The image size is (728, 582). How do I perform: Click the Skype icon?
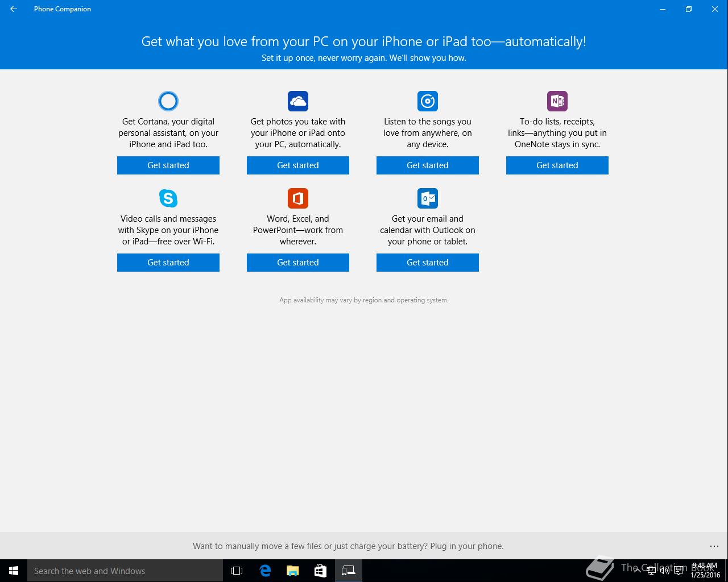point(168,198)
